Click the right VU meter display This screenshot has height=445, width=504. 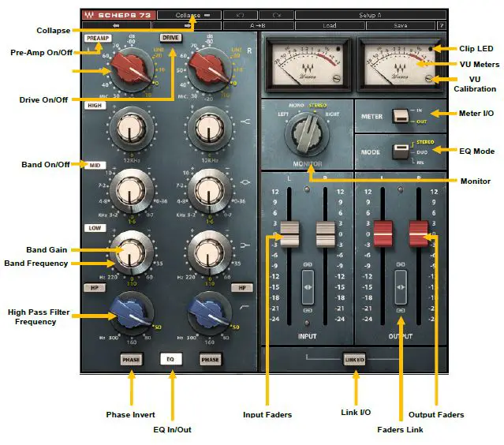click(x=400, y=64)
